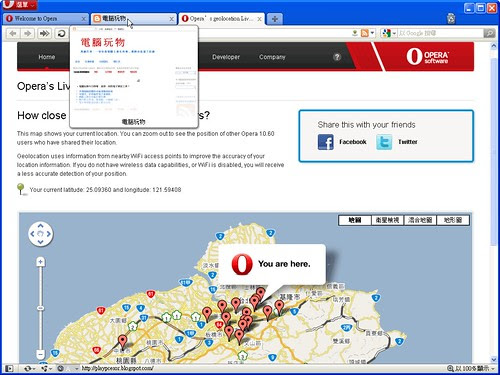This screenshot has height=375, width=500.
Task: Open a new tab with plus button
Action: (275, 19)
